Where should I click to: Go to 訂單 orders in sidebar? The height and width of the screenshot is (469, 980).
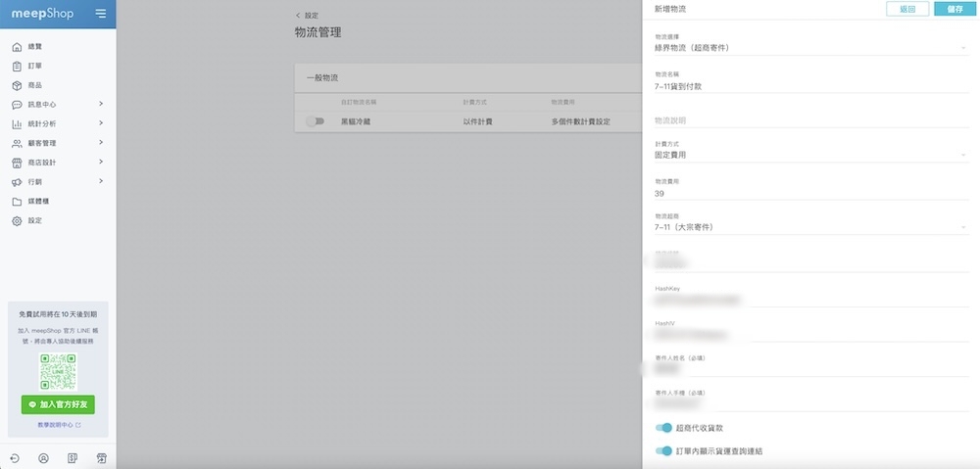click(x=35, y=67)
